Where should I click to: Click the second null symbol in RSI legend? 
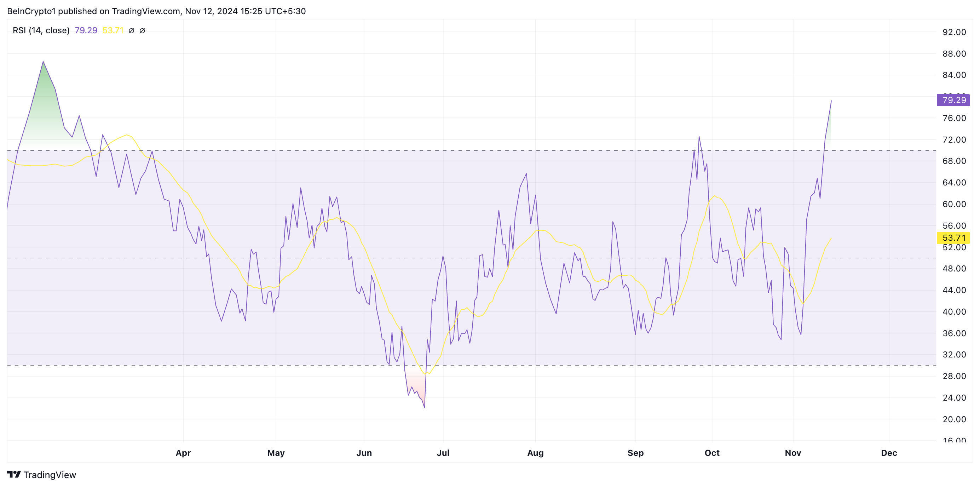[142, 31]
